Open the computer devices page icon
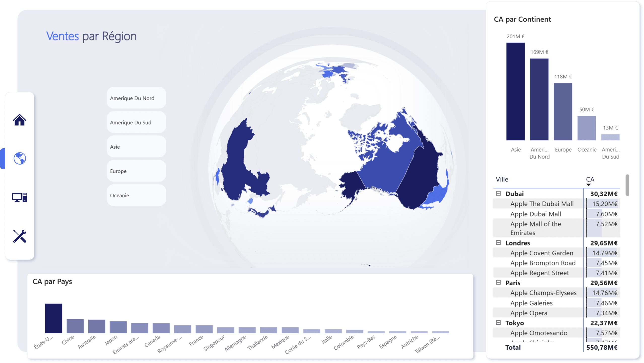Image resolution: width=644 pixels, height=363 pixels. [x=20, y=197]
